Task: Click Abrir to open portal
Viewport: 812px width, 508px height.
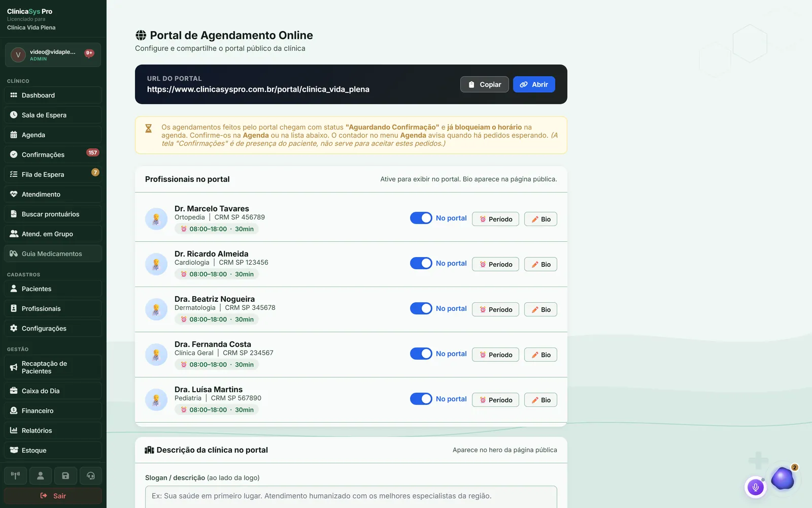Action: click(x=534, y=84)
